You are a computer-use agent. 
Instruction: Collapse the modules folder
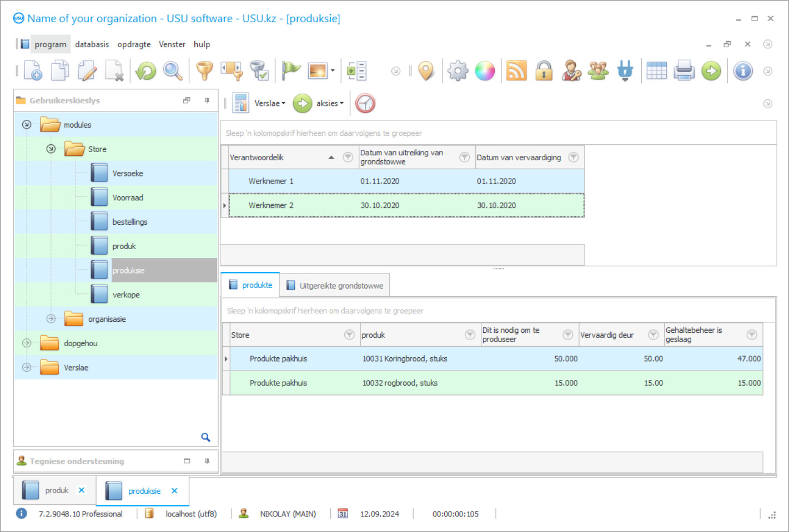point(27,125)
